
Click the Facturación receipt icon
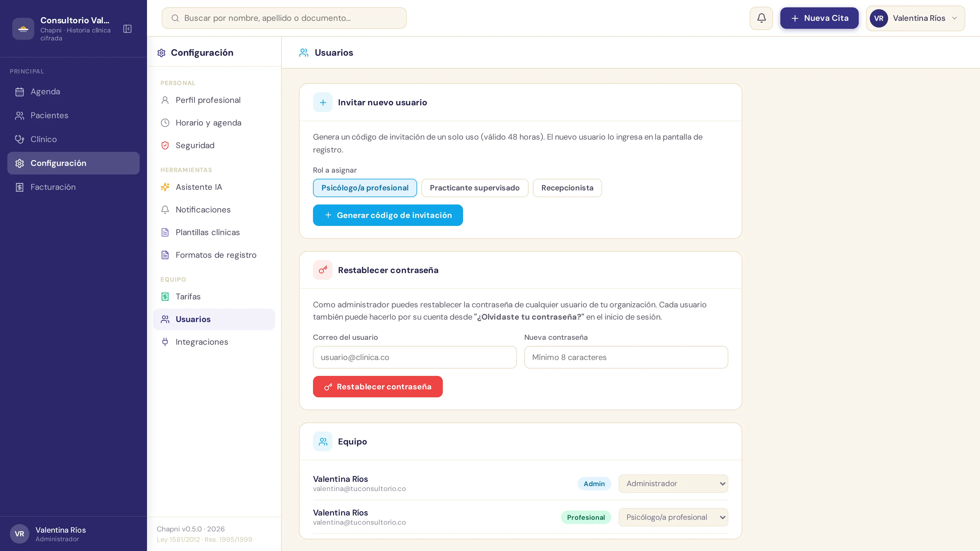coord(19,187)
